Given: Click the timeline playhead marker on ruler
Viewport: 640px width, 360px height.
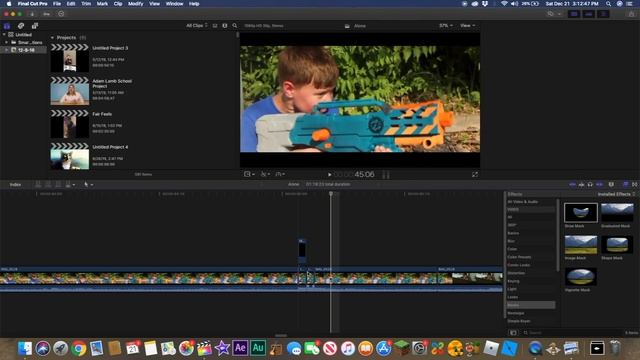Looking at the screenshot, I should click(331, 194).
